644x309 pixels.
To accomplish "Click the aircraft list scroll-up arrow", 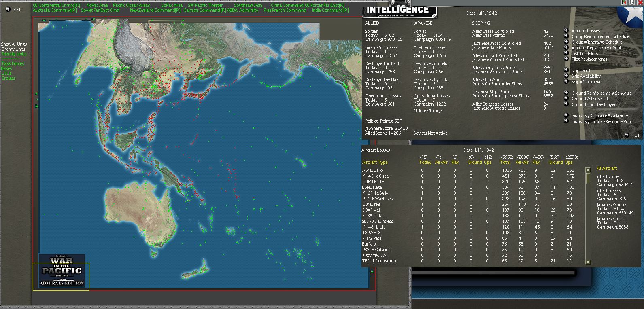I will [588, 170].
